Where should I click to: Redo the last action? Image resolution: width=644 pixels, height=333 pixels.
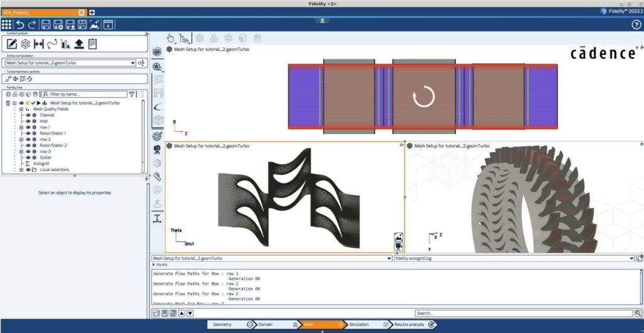click(x=32, y=25)
